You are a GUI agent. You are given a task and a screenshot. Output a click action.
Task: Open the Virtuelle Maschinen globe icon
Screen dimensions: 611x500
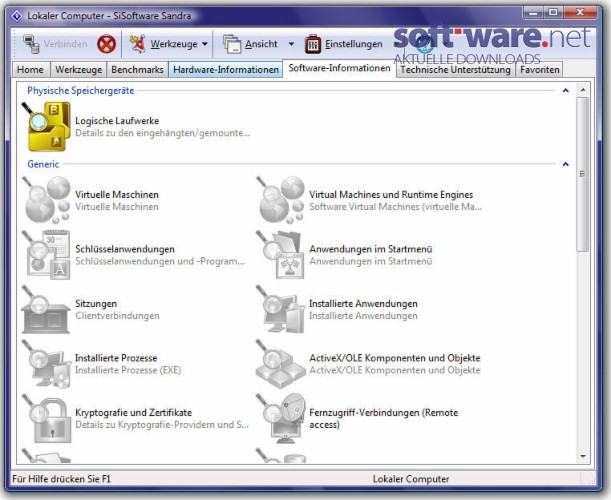(46, 200)
